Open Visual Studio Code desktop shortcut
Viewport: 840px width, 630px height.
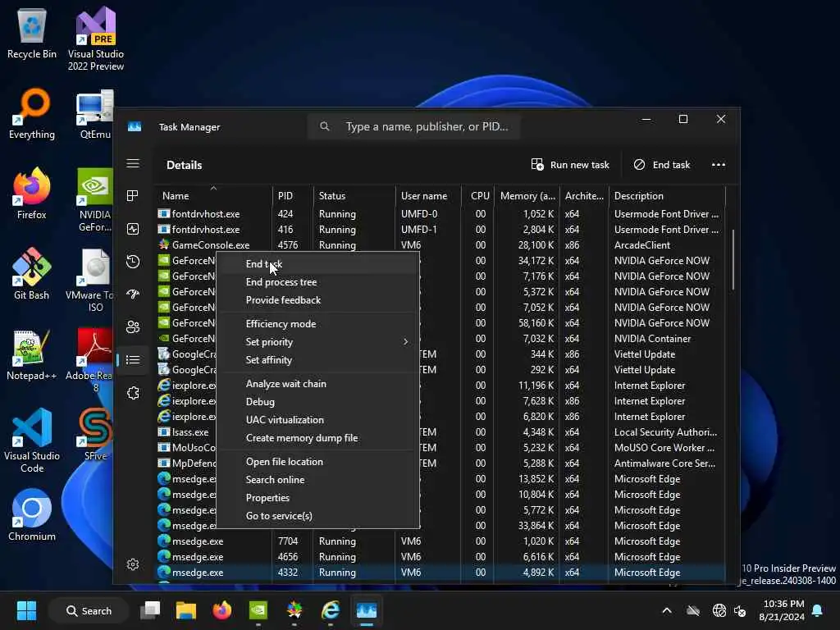32,441
